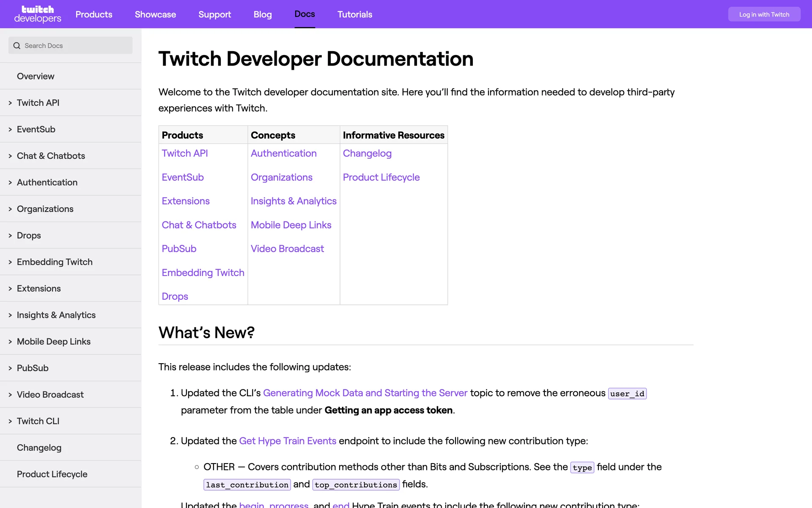The width and height of the screenshot is (812, 508).
Task: Follow the Get Hype Train Events link
Action: 287,441
